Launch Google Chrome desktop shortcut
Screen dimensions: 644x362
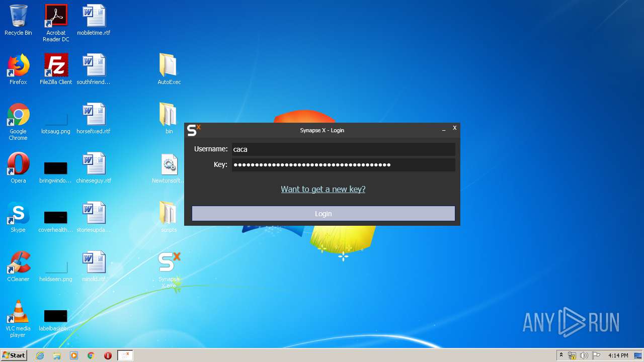click(x=18, y=122)
